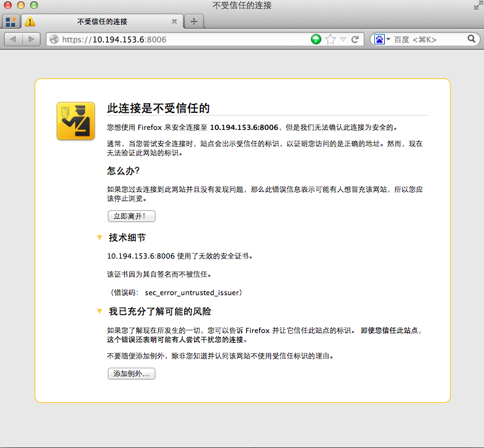Open the URL history dropdown arrow
Image resolution: width=484 pixels, height=448 pixels.
point(343,39)
